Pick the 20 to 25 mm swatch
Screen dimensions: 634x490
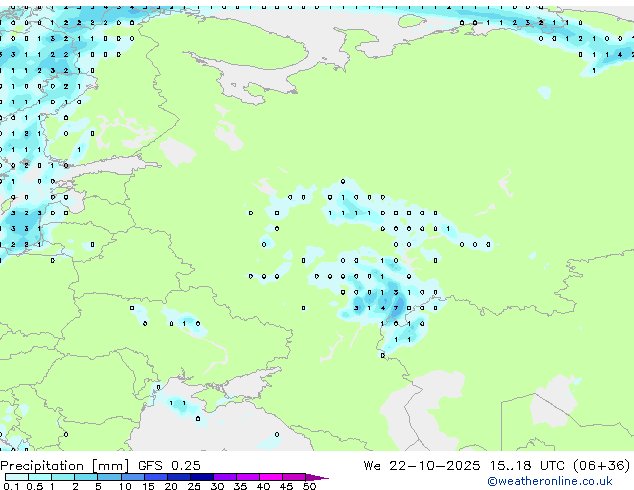pos(178,477)
